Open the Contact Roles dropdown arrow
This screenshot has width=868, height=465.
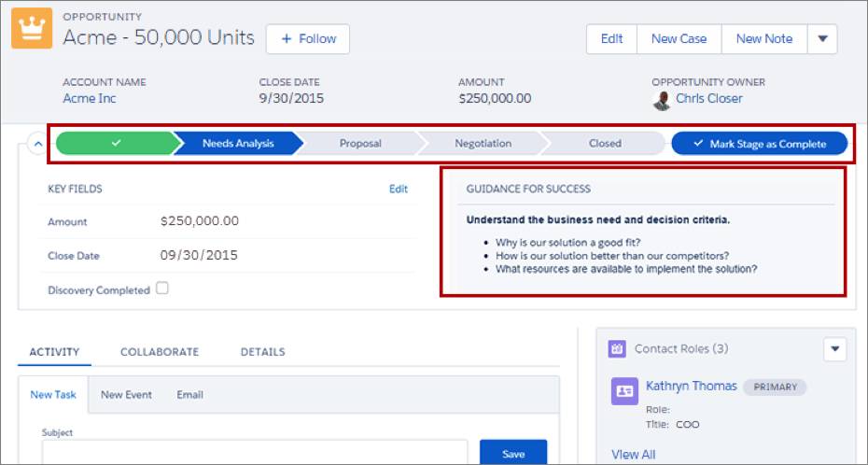[834, 349]
